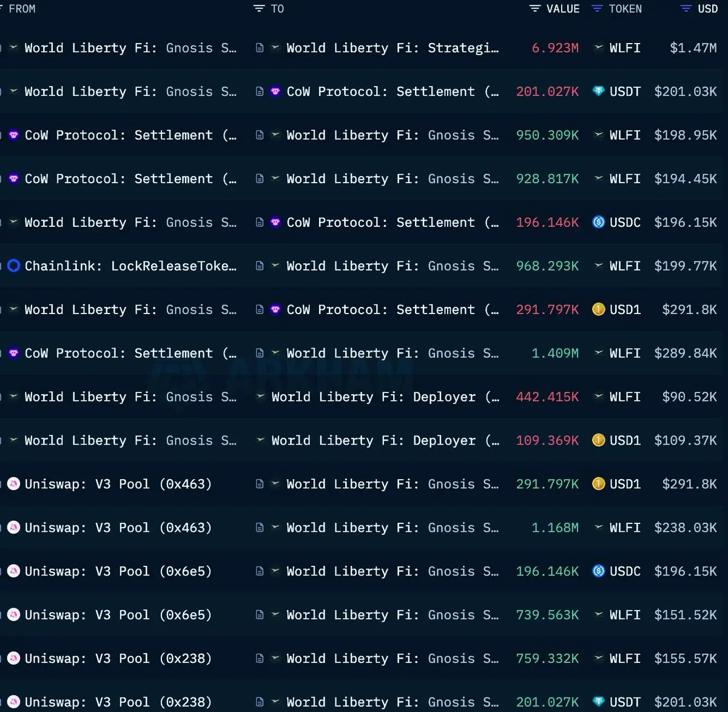The width and height of the screenshot is (728, 712).
Task: Click the 739.563K value
Action: (547, 615)
